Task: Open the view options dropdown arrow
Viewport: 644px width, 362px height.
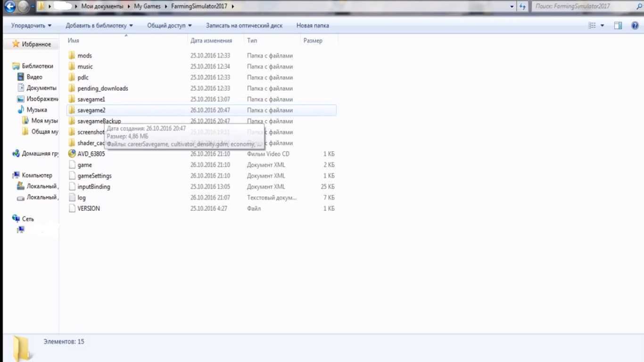Action: click(x=603, y=25)
